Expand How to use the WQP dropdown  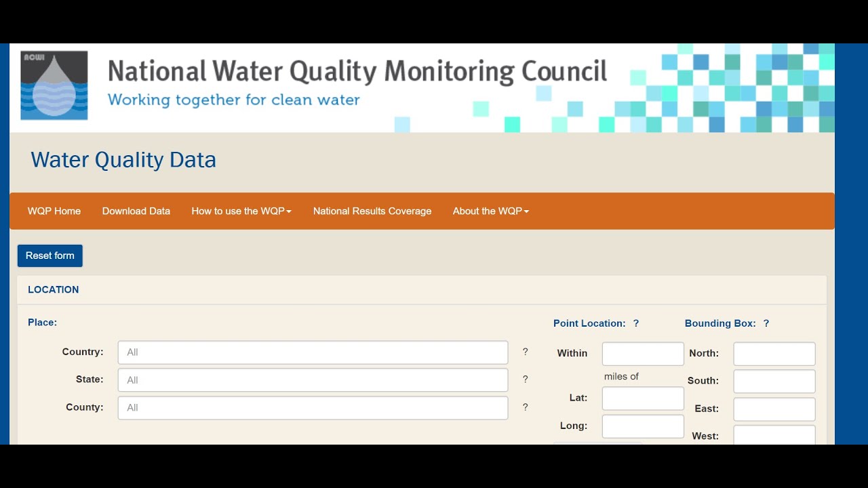point(241,211)
